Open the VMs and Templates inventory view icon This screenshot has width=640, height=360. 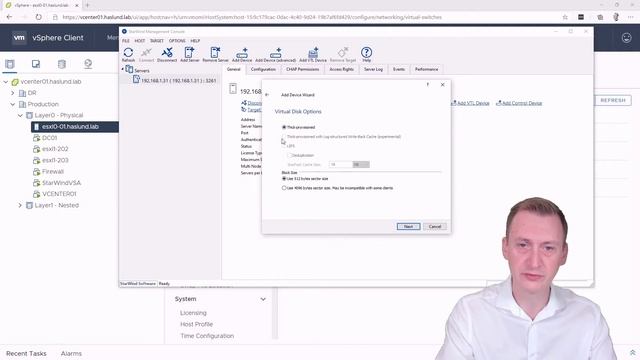pos(36,64)
